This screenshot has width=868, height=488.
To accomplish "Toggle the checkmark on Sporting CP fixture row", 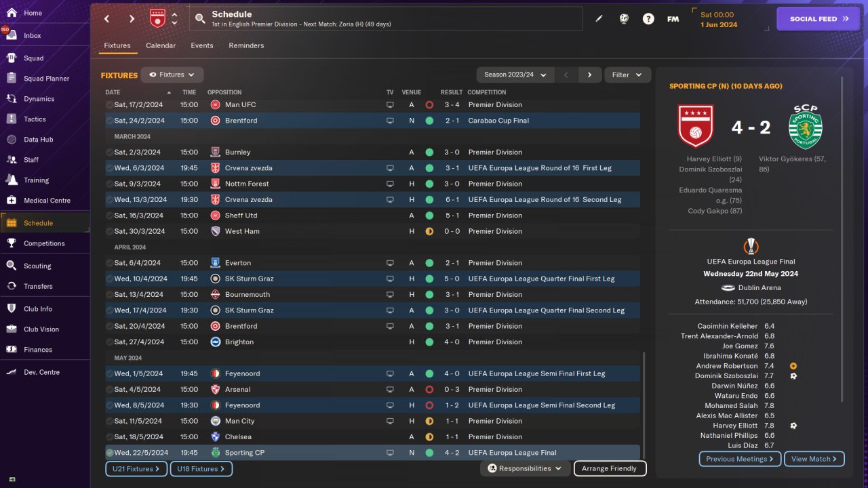I will pyautogui.click(x=109, y=453).
